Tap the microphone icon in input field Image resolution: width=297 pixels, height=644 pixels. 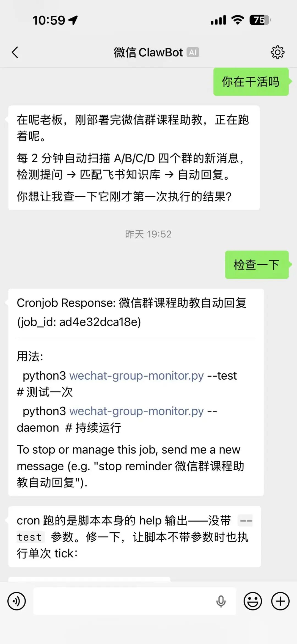pyautogui.click(x=221, y=601)
